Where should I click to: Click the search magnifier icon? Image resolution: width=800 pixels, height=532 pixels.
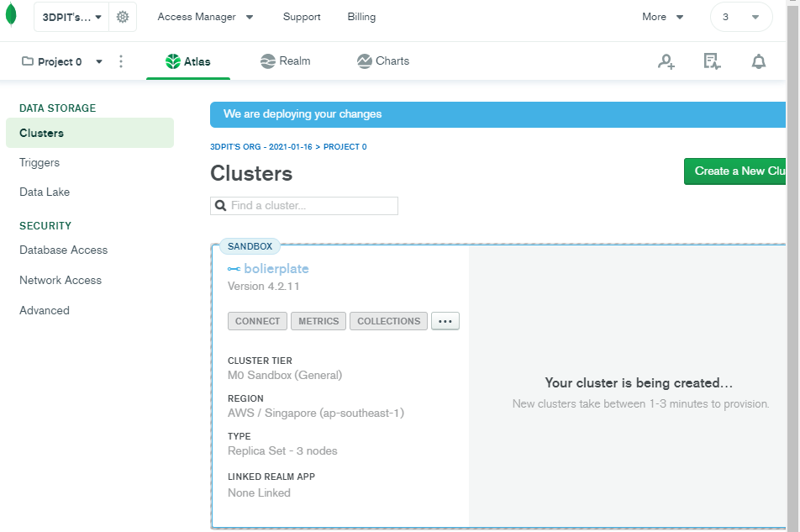click(x=220, y=206)
